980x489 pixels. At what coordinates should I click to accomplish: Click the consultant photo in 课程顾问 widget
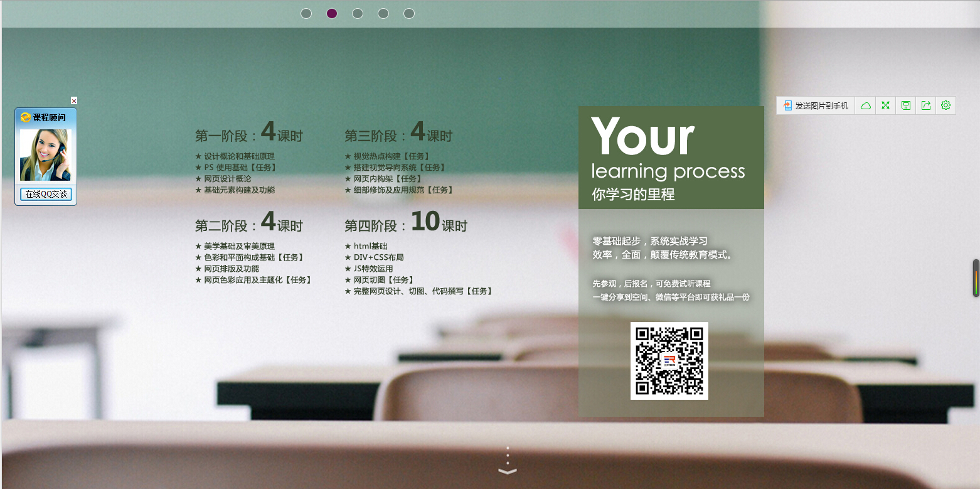46,155
